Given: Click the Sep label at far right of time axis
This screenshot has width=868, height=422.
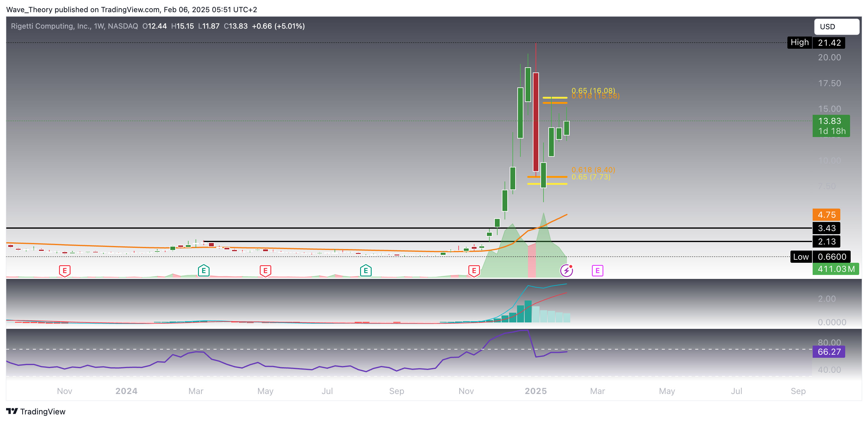Looking at the screenshot, I should pos(798,391).
